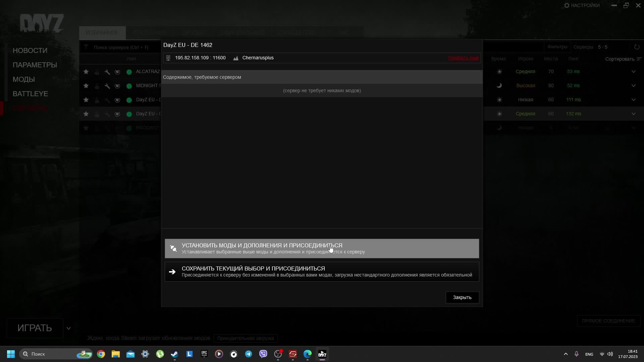Click the lock icon on ALCATRAZ server row

[x=97, y=72]
